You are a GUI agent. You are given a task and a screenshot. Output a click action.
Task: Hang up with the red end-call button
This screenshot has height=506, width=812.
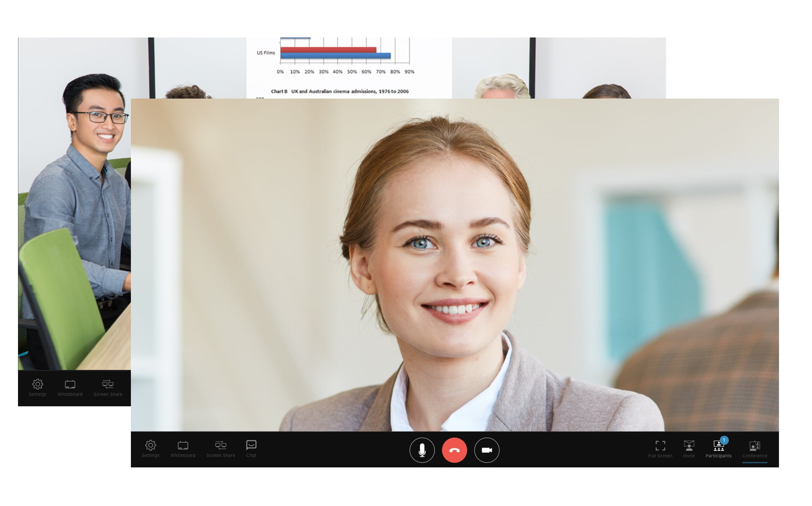click(454, 450)
